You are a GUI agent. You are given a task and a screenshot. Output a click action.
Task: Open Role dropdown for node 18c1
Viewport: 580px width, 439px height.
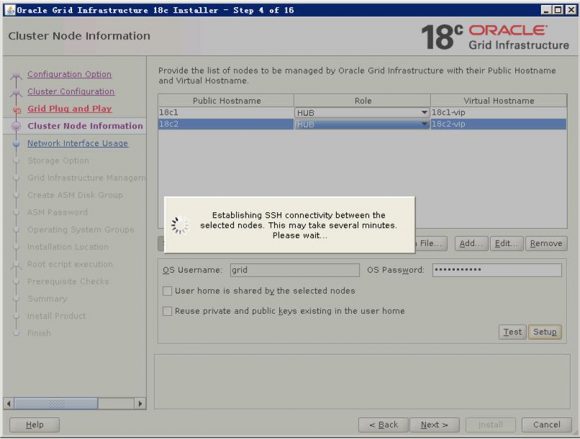tap(424, 112)
